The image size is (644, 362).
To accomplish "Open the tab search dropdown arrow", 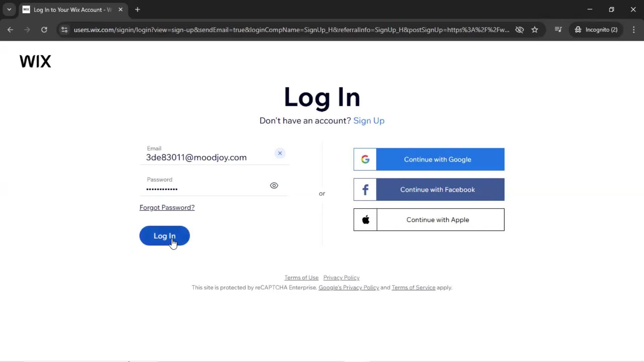I will tap(9, 9).
